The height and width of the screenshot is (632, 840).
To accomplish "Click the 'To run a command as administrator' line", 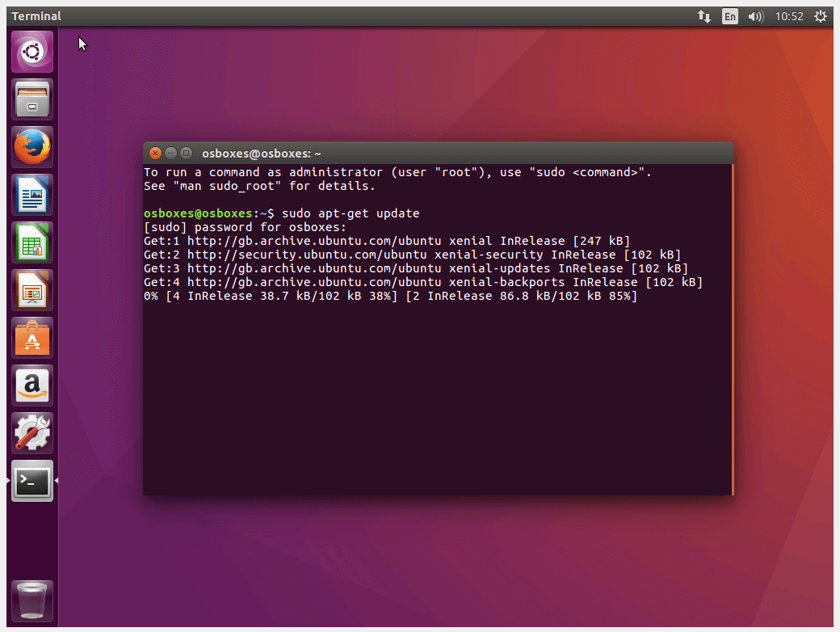I will [x=397, y=172].
